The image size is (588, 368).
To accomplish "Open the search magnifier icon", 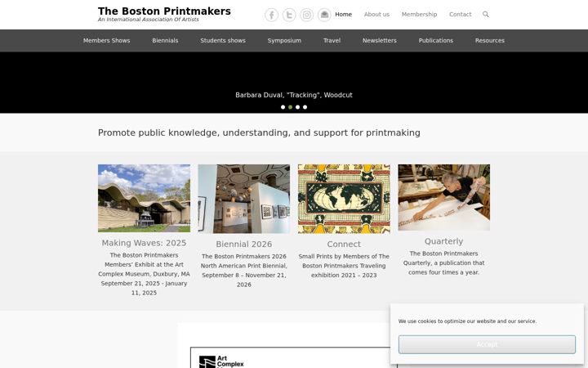I will pos(486,14).
